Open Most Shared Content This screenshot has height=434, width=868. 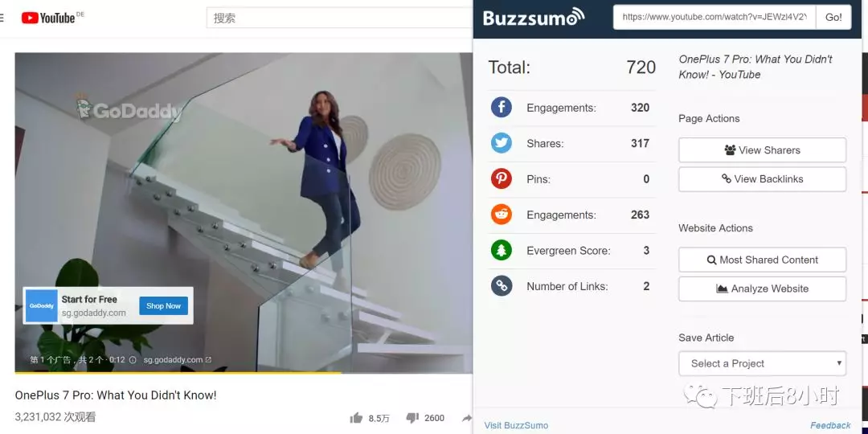pos(762,260)
